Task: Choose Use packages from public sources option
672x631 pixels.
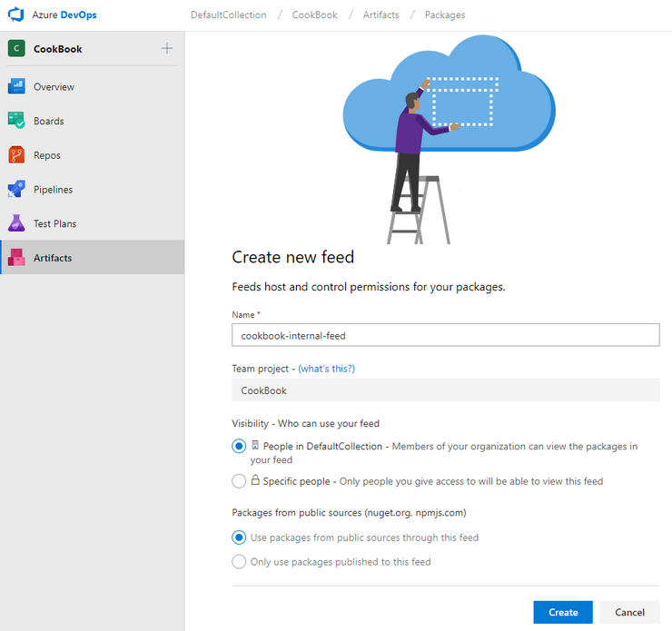Action: 239,537
